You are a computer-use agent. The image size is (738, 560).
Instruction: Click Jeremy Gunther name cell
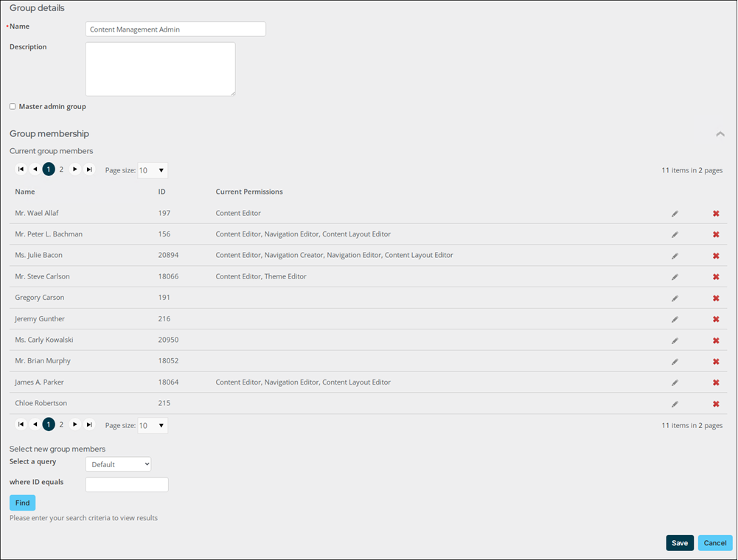[40, 318]
